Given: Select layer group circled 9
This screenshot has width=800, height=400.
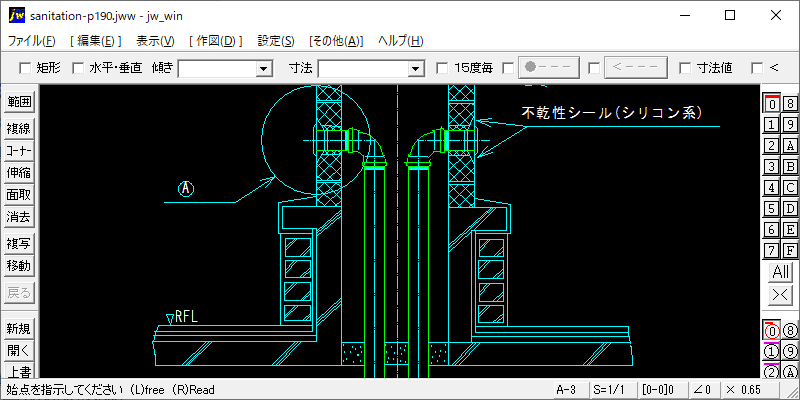Looking at the screenshot, I should [x=790, y=352].
